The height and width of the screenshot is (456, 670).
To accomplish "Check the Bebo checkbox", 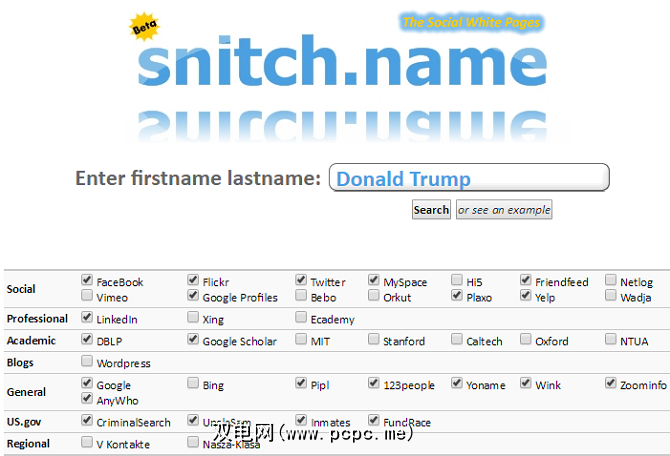I will pos(301,295).
